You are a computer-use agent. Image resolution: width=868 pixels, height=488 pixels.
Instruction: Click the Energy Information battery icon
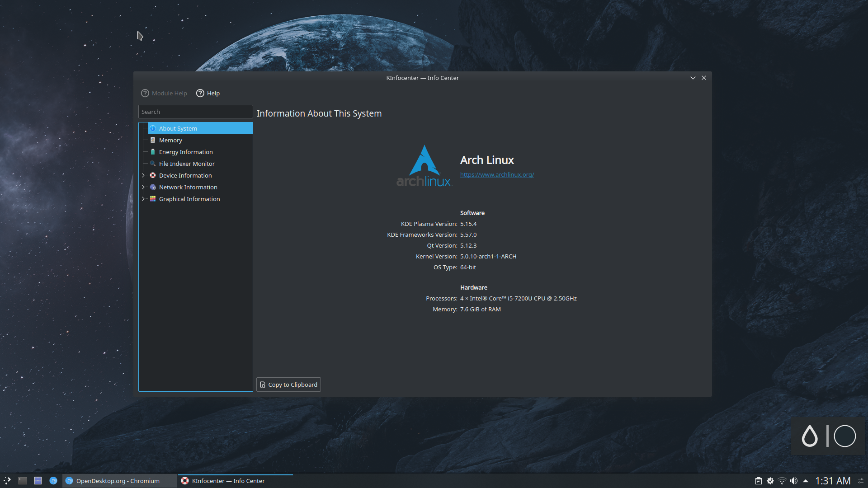tap(153, 152)
